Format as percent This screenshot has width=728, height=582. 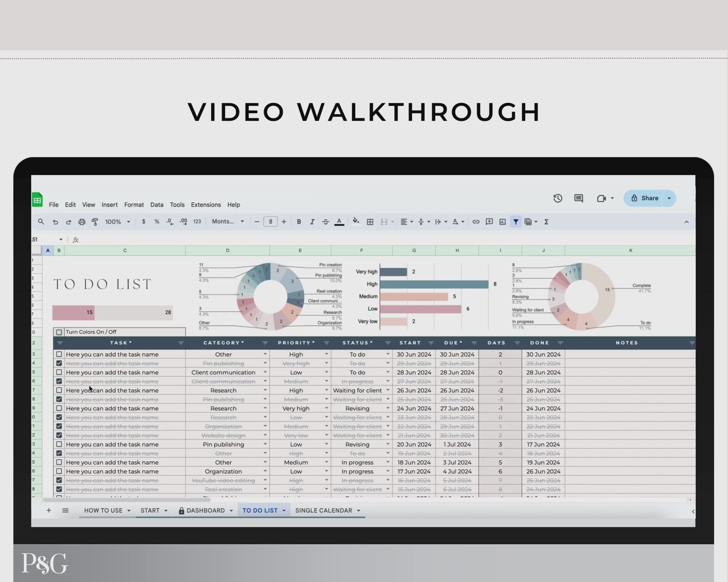point(157,222)
